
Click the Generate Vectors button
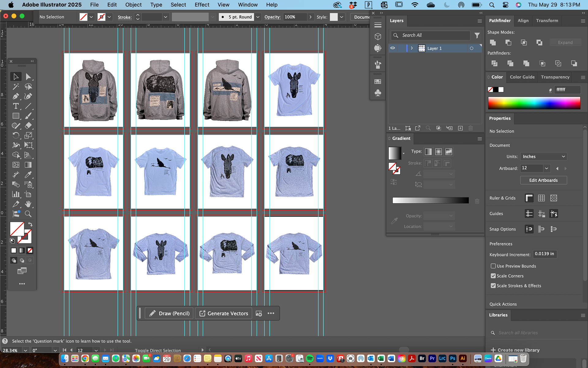[x=224, y=313]
